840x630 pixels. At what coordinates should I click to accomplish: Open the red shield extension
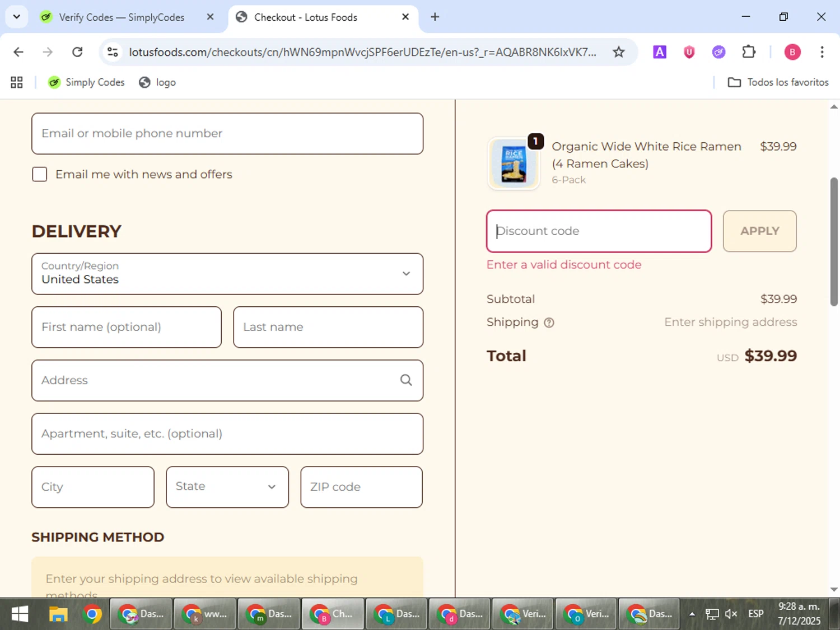[x=689, y=52]
